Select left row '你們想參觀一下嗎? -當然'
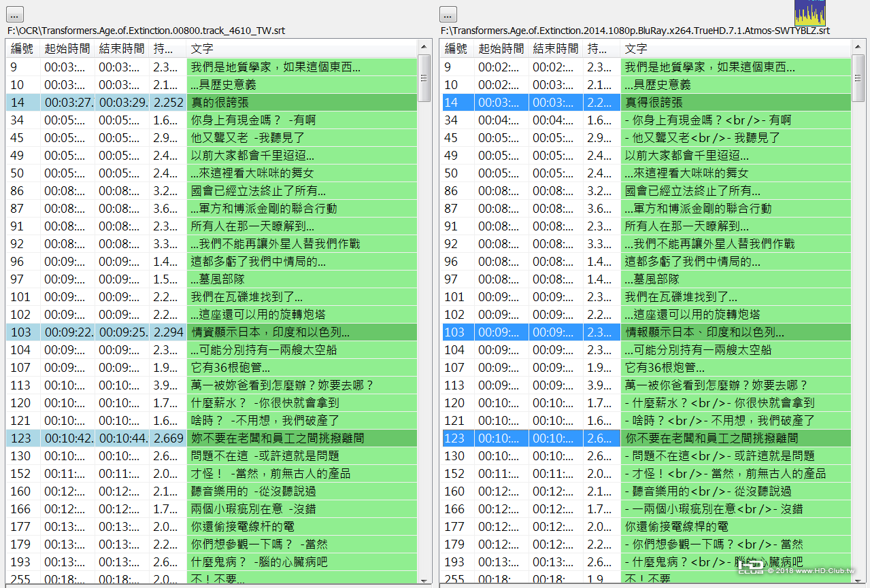Viewport: 870px width, 588px height. 212,544
